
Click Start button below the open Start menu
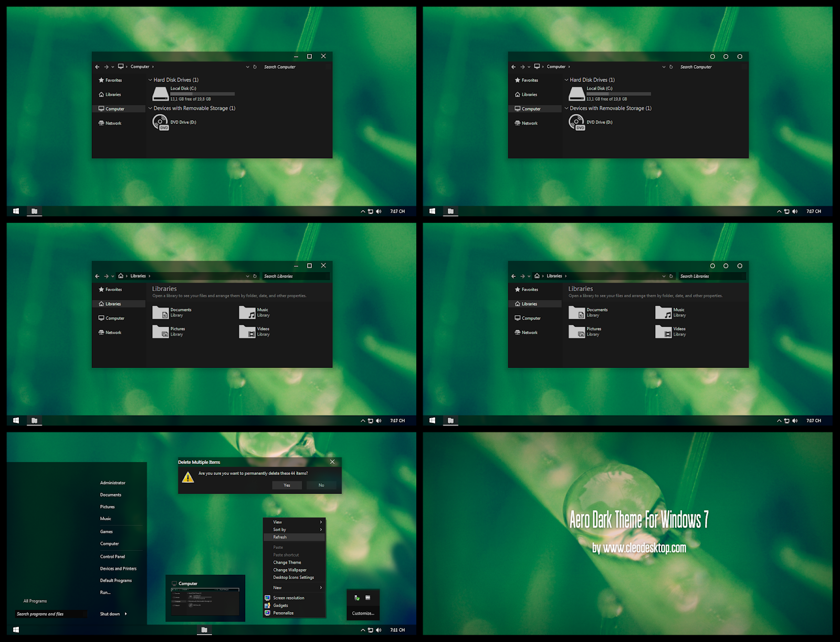click(x=16, y=630)
